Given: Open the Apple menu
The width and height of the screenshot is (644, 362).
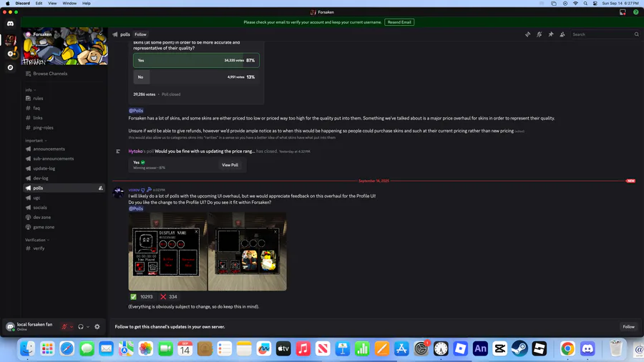Looking at the screenshot, I should pyautogui.click(x=7, y=4).
